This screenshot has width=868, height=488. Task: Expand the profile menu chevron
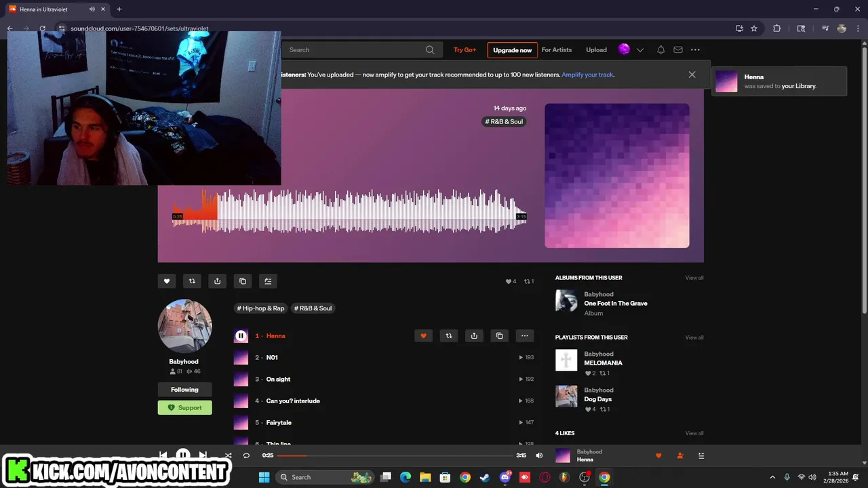click(639, 50)
